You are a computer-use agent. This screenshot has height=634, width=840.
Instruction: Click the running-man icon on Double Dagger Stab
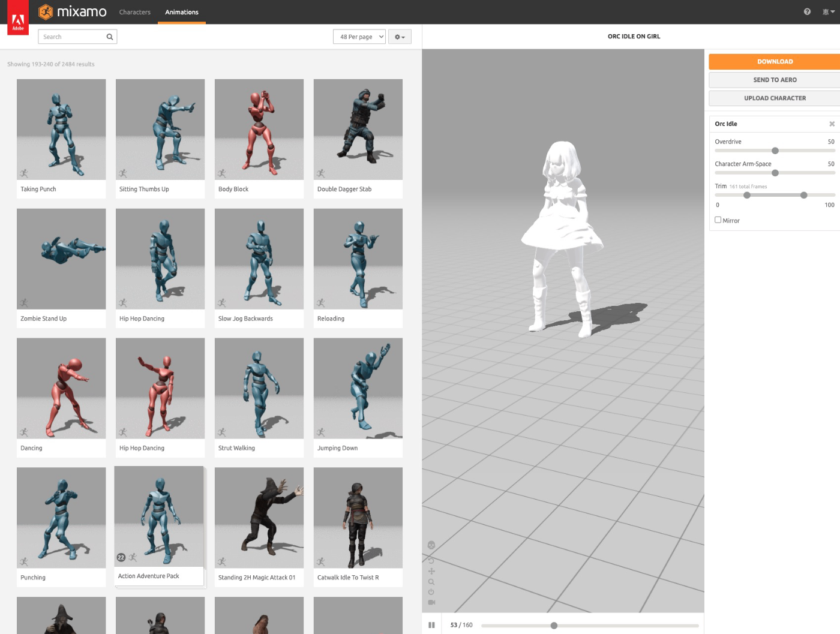click(x=321, y=173)
